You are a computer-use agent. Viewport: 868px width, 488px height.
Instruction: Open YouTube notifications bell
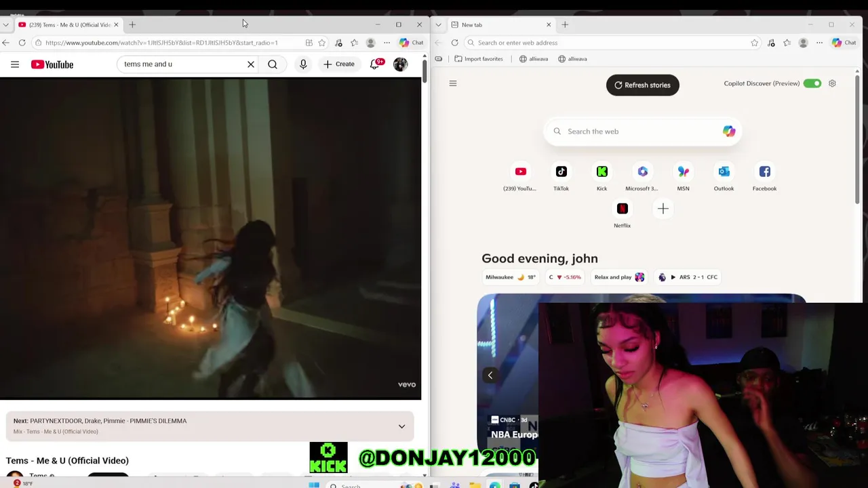[375, 64]
